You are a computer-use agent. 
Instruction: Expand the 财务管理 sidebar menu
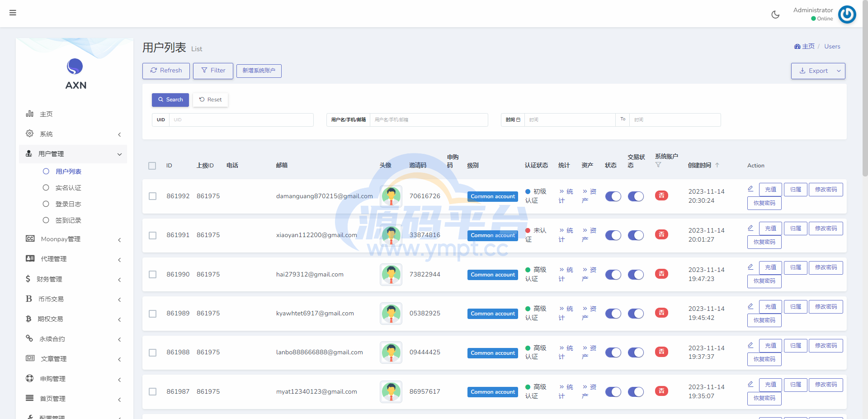73,279
